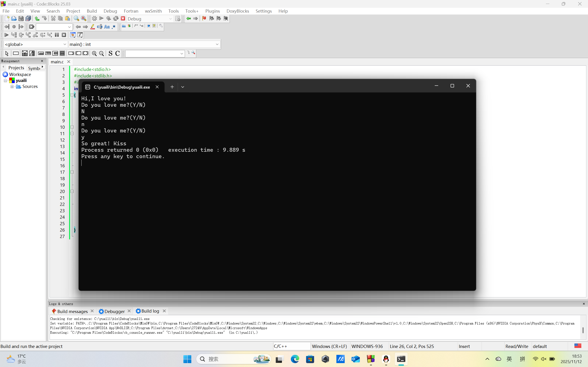Open the Debug build target dropdown
The height and width of the screenshot is (367, 588).
170,19
